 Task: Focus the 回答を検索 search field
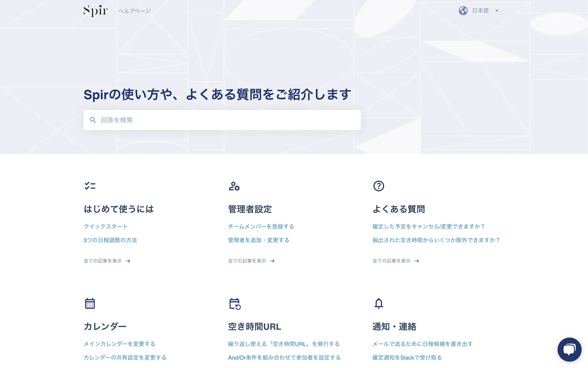click(x=222, y=120)
